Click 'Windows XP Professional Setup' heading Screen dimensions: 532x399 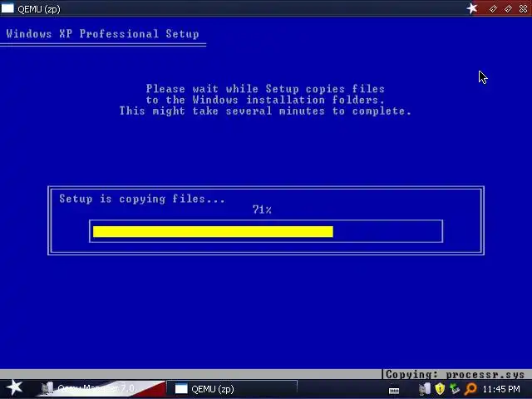click(x=102, y=33)
